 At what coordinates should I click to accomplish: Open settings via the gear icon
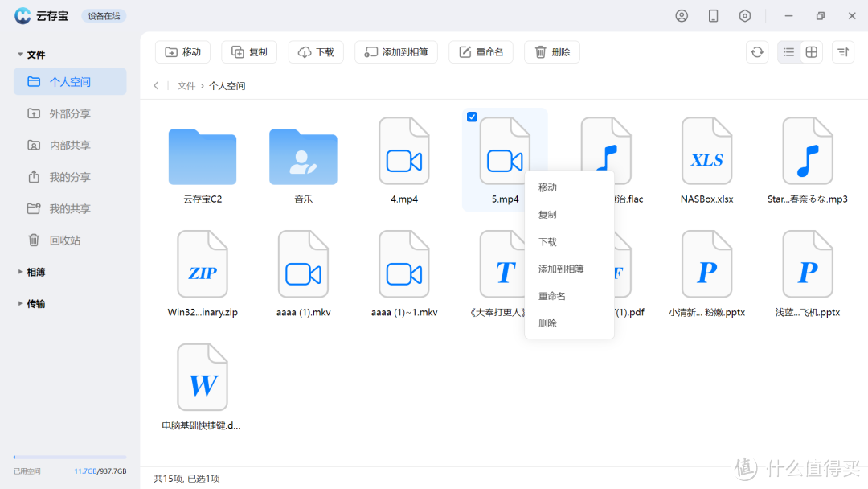click(x=744, y=15)
